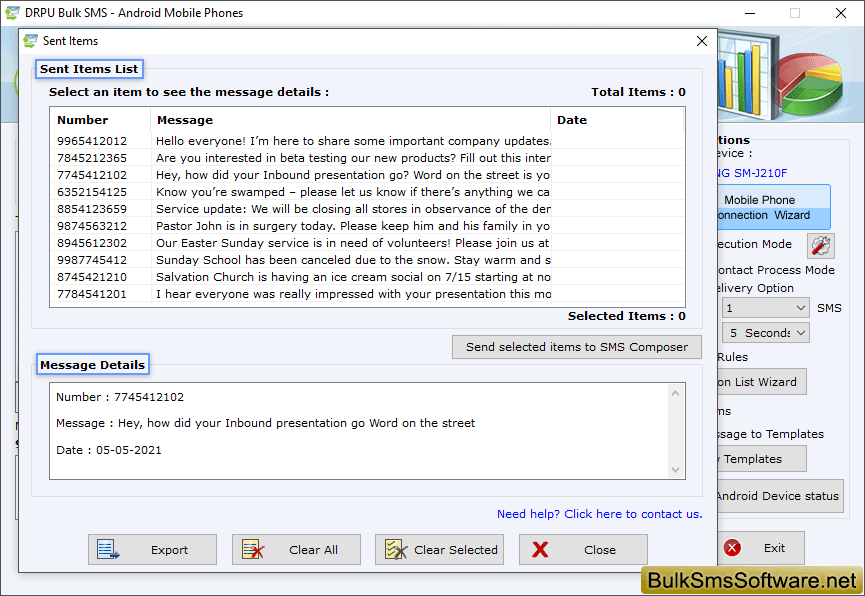Click the List Wizard button in main window
The height and width of the screenshot is (596, 865).
tap(761, 382)
